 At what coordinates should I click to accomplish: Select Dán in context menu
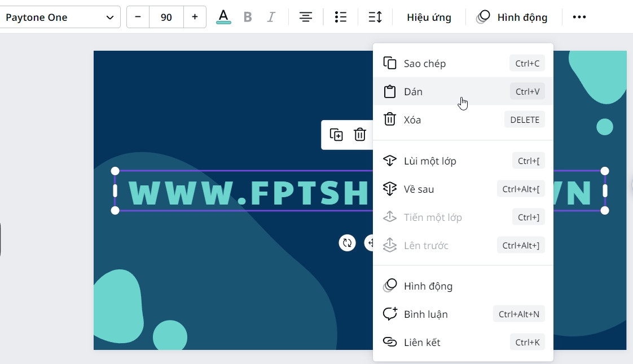(463, 91)
